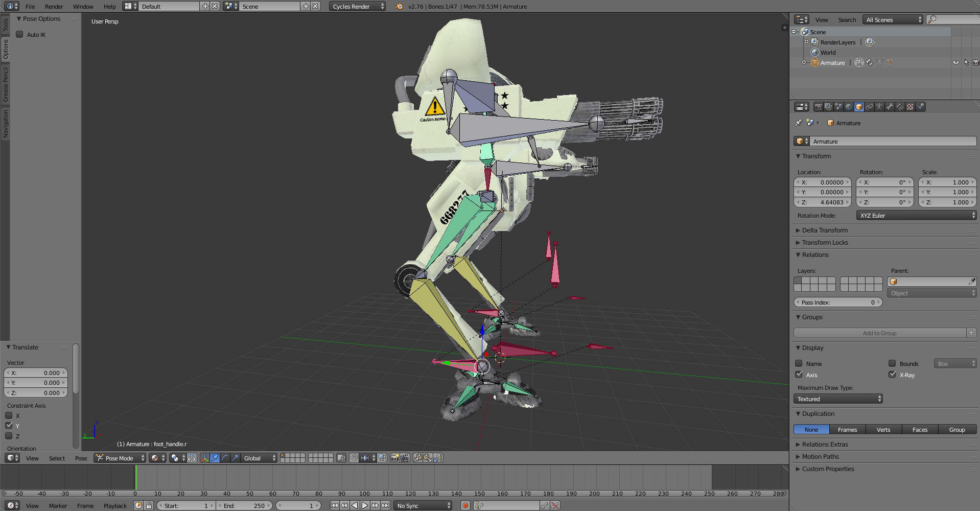Image resolution: width=980 pixels, height=511 pixels.
Task: Open the Render properties tab (camera icon)
Action: (818, 107)
